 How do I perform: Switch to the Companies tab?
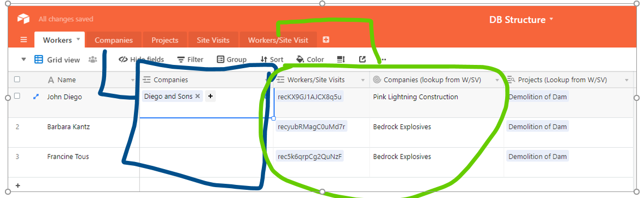pos(114,40)
